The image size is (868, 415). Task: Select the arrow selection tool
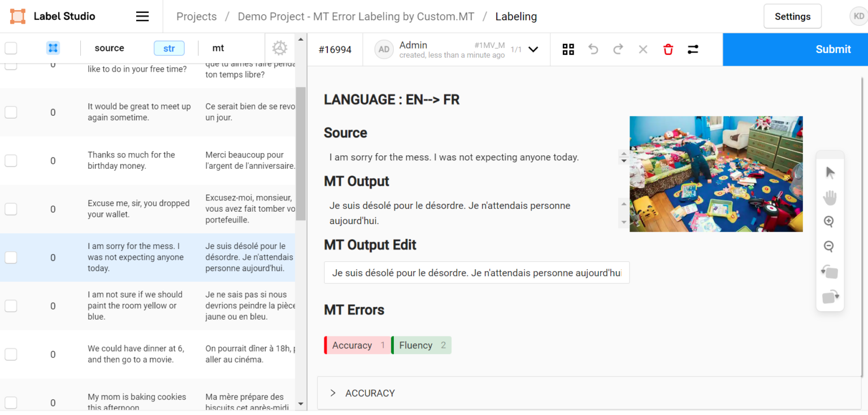(x=830, y=172)
